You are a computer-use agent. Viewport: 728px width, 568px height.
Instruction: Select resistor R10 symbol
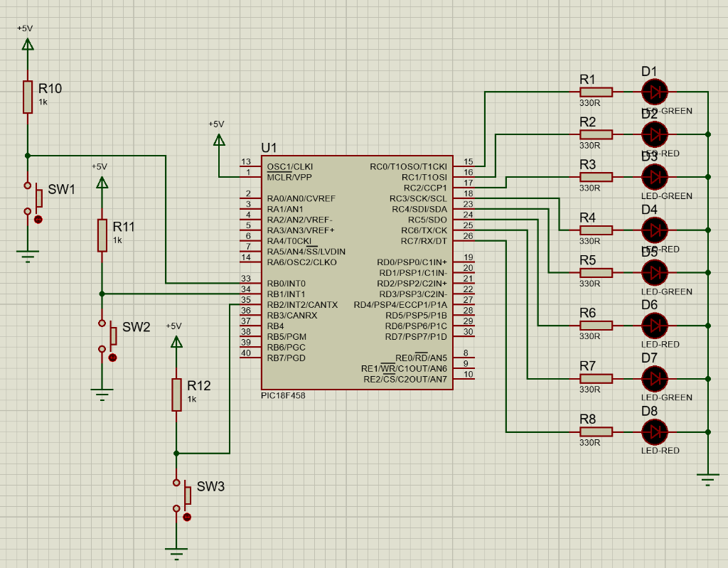click(27, 95)
